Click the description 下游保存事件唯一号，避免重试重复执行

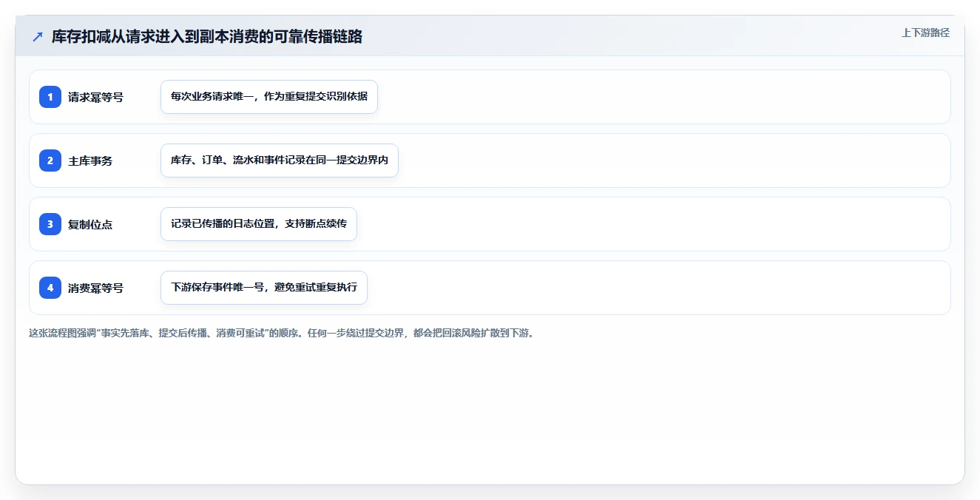[x=264, y=288]
